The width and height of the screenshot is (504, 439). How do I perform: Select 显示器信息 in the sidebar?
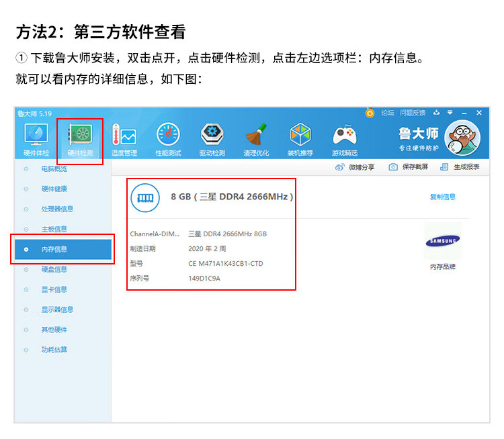pos(57,309)
